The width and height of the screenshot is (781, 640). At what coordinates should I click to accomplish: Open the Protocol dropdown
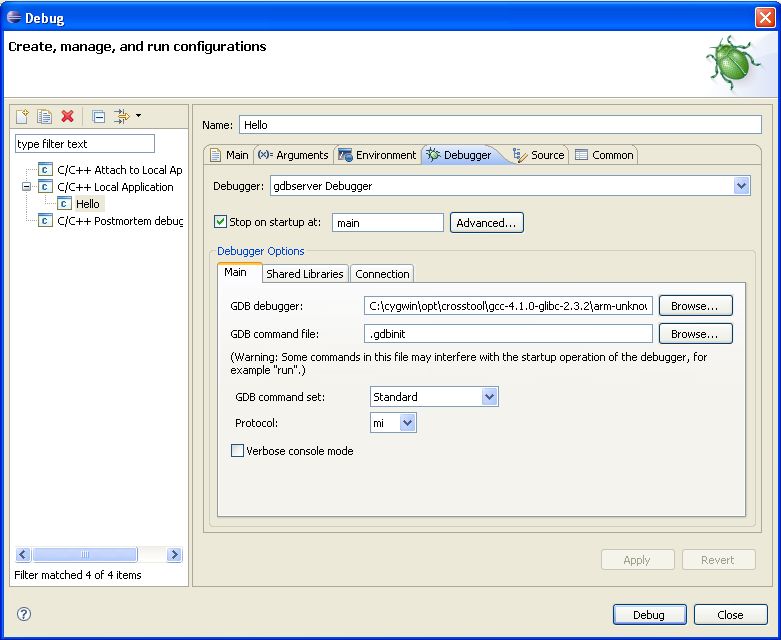[x=407, y=423]
